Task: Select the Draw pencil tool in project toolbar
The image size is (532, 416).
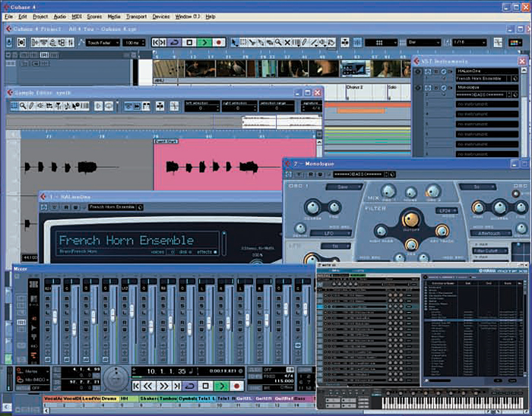Action: pyautogui.click(x=305, y=43)
